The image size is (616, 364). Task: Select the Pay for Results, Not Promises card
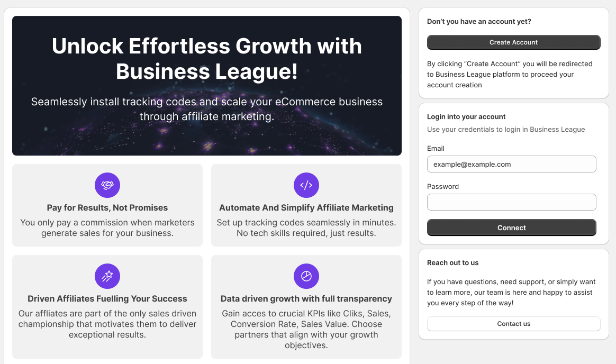tap(107, 205)
